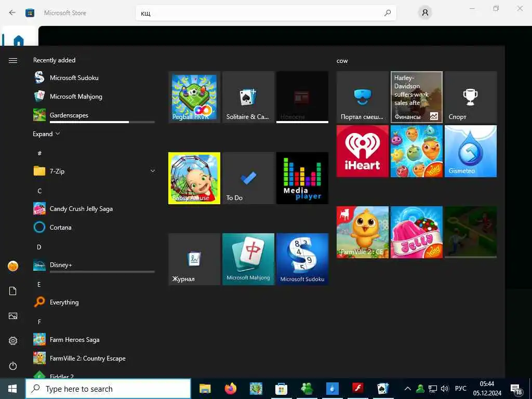Go back in Microsoft Store
The height and width of the screenshot is (399, 532).
pos(12,13)
